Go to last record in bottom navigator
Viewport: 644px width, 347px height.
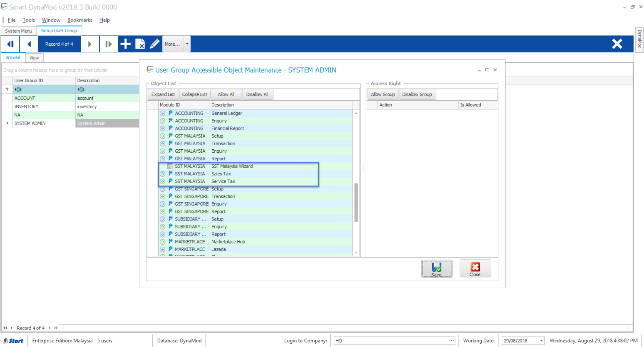tap(56, 328)
